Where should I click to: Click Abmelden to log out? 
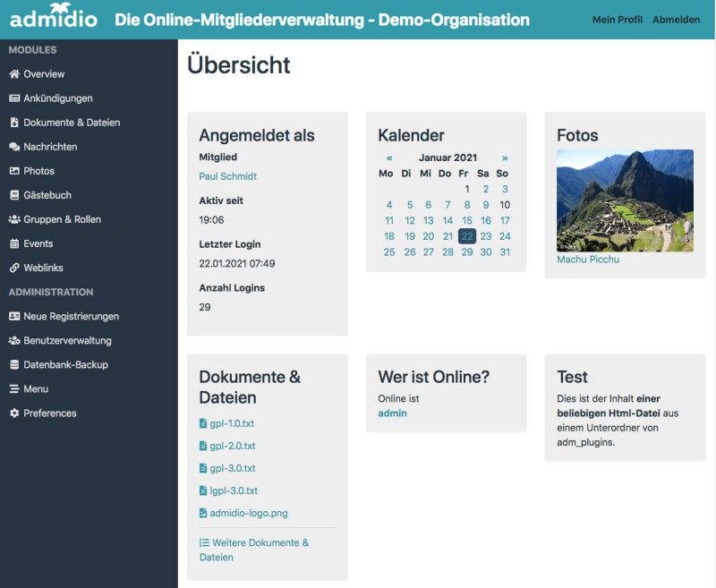(677, 19)
